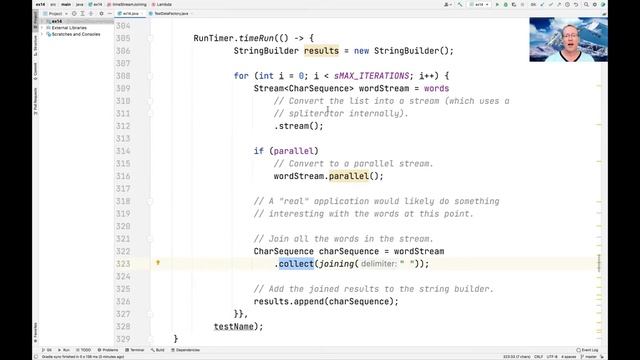Open Commit side tool window
Viewport: 640px width, 360px height.
[x=36, y=71]
